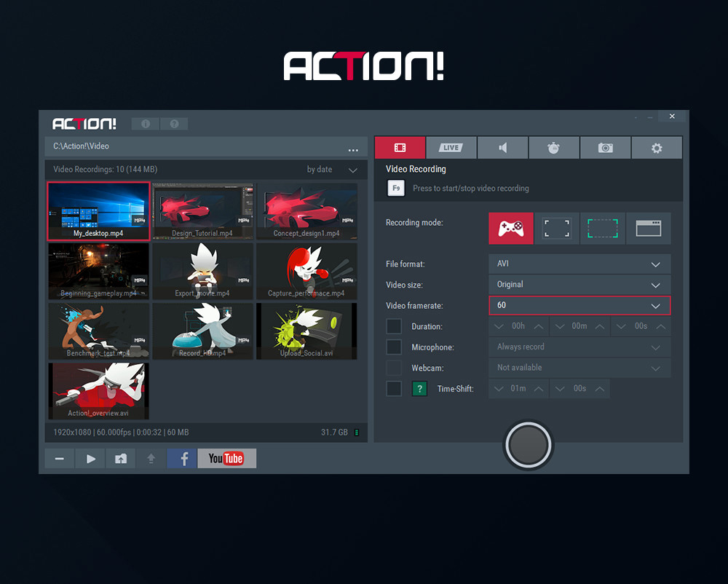Select the Export_movie.mp4 thumbnail
The width and height of the screenshot is (728, 584).
(x=202, y=271)
